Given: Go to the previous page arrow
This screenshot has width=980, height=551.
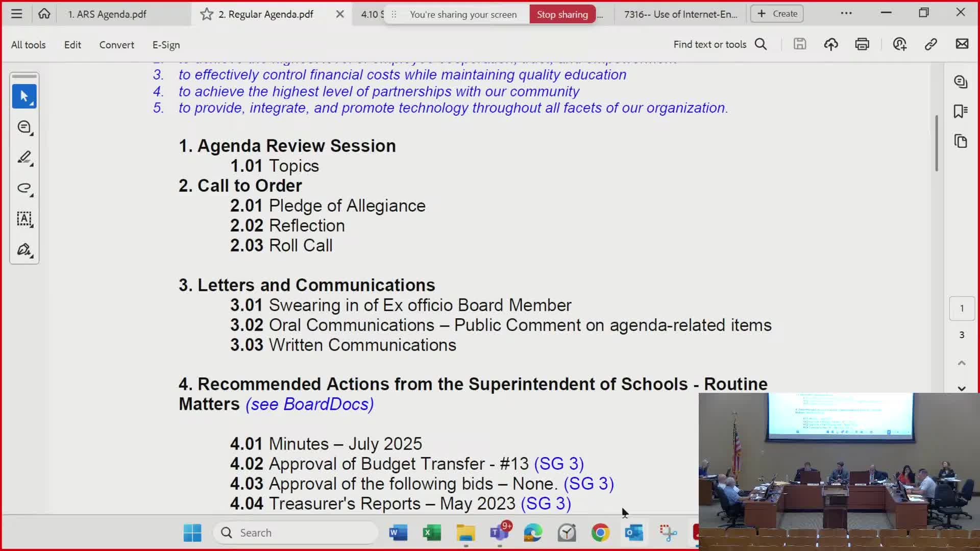Looking at the screenshot, I should 962,363.
